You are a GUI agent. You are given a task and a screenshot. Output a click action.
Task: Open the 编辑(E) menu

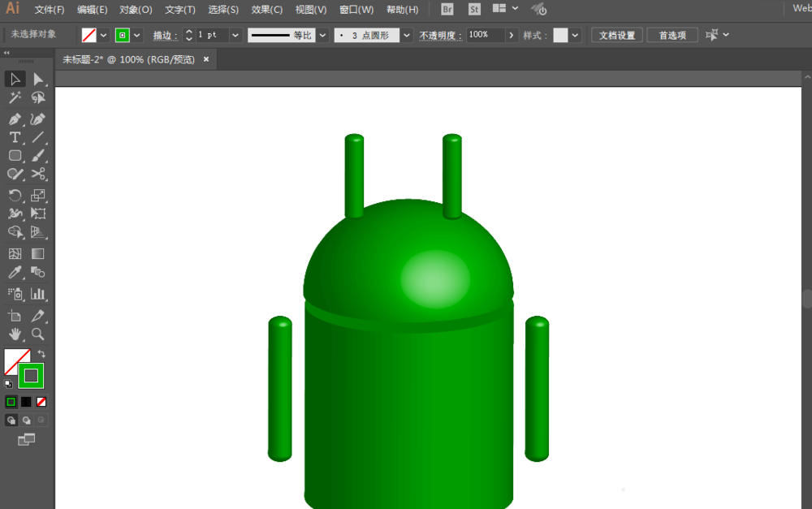(93, 10)
